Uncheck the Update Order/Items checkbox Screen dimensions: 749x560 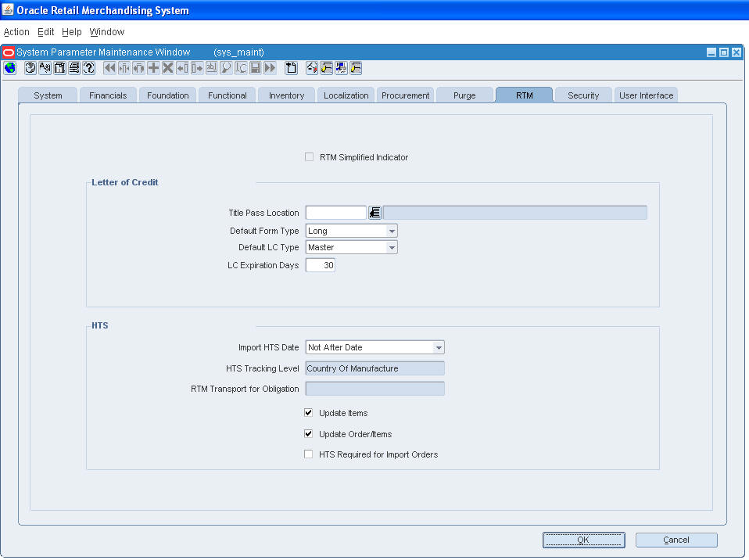click(309, 433)
